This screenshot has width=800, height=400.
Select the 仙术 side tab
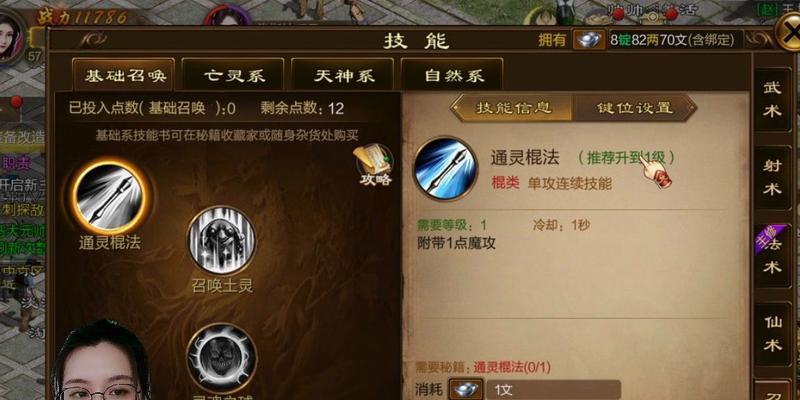(x=772, y=334)
